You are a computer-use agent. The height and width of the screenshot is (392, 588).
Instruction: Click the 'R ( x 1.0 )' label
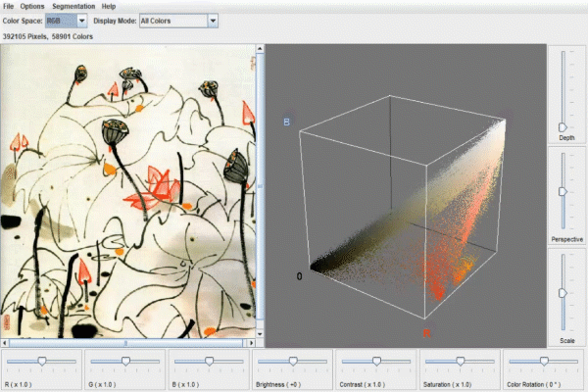(x=19, y=384)
